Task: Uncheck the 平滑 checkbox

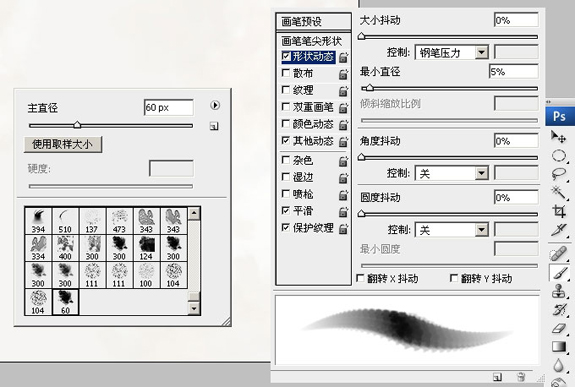Action: [x=286, y=210]
